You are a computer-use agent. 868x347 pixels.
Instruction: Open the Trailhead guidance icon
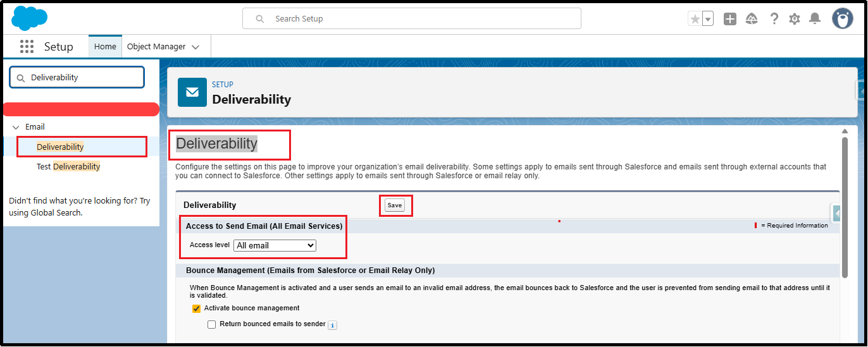point(752,19)
